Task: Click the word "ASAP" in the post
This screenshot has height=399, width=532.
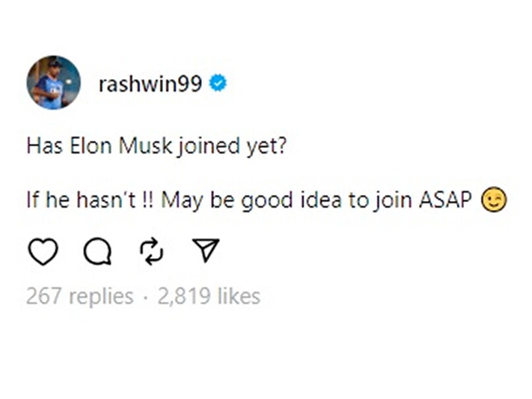Action: coord(448,200)
